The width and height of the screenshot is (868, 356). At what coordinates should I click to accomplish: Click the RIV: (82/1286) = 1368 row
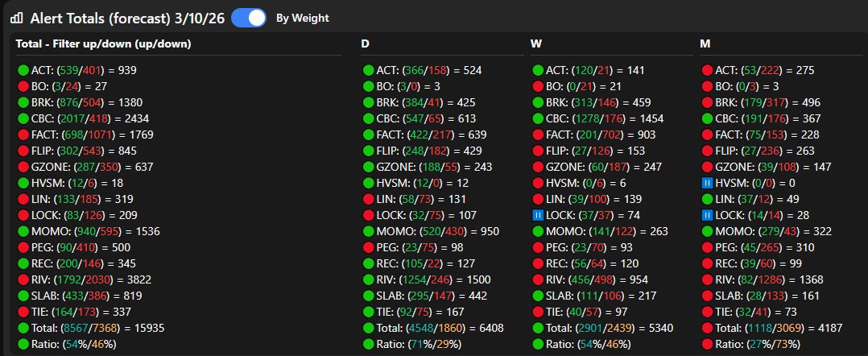(x=763, y=279)
